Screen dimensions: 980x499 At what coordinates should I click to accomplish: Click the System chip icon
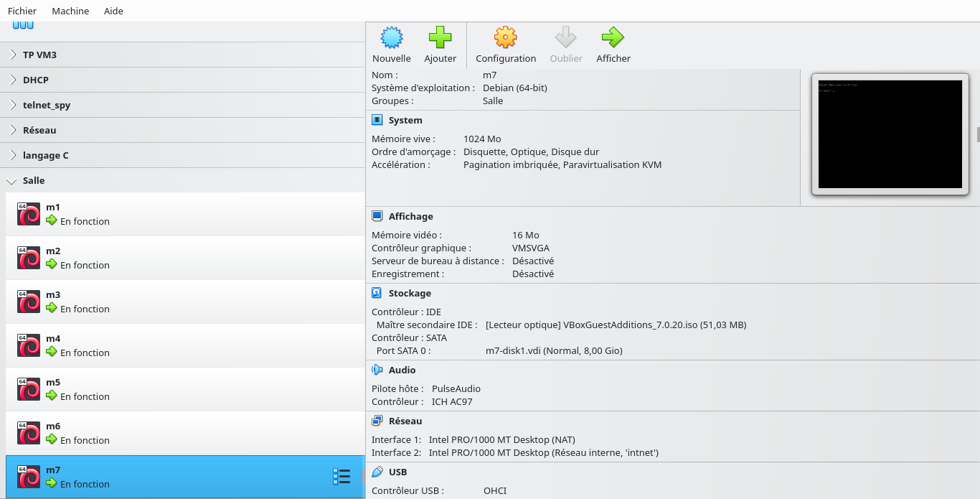(377, 120)
